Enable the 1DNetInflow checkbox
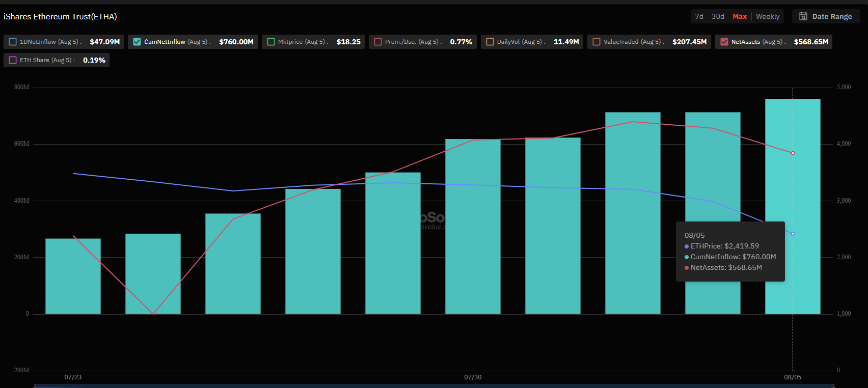The height and width of the screenshot is (388, 868). 13,42
